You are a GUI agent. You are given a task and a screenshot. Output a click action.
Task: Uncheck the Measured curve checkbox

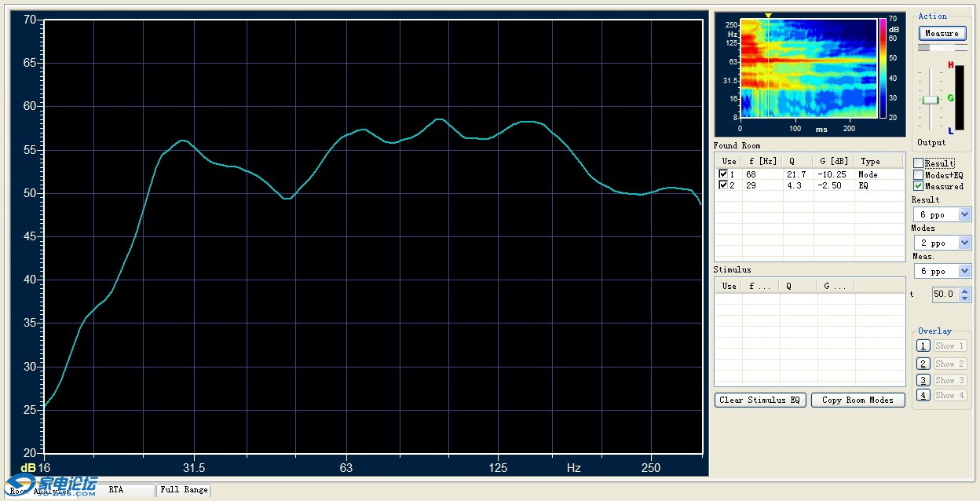pyautogui.click(x=919, y=186)
